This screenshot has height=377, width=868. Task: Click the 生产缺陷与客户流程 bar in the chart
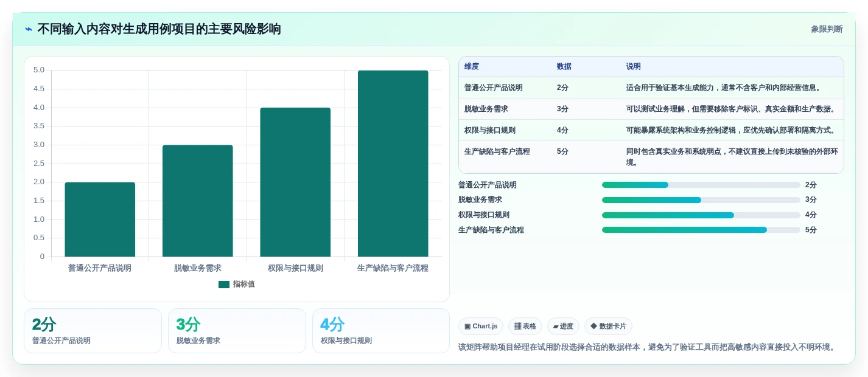point(393,164)
